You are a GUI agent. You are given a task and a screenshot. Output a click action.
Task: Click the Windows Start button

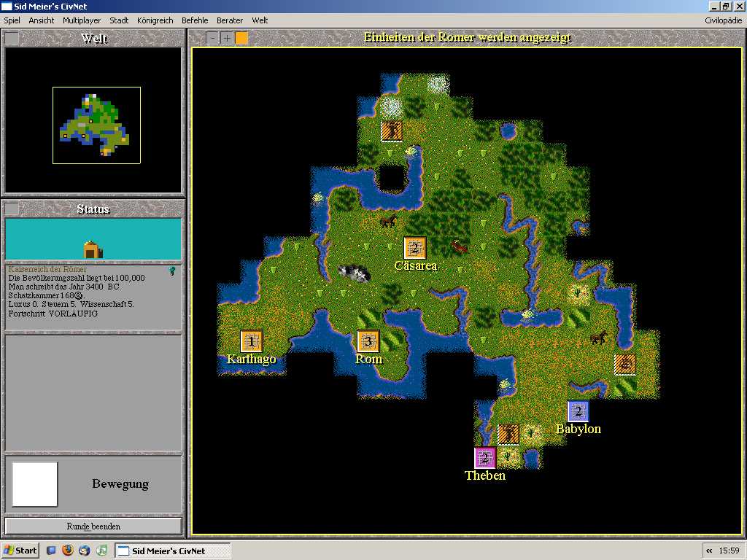(20, 551)
